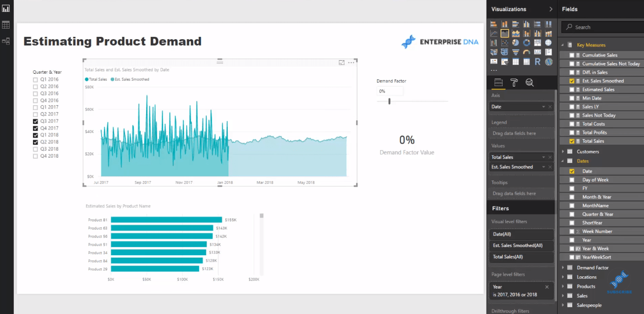This screenshot has width=644, height=314.
Task: Open Total Sales(All) filter card
Action: click(x=521, y=257)
